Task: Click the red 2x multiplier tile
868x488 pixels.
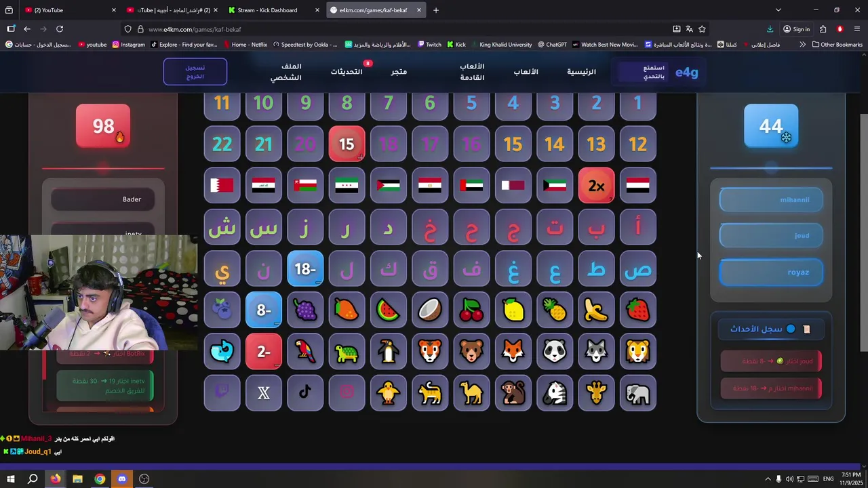Action: tap(596, 185)
